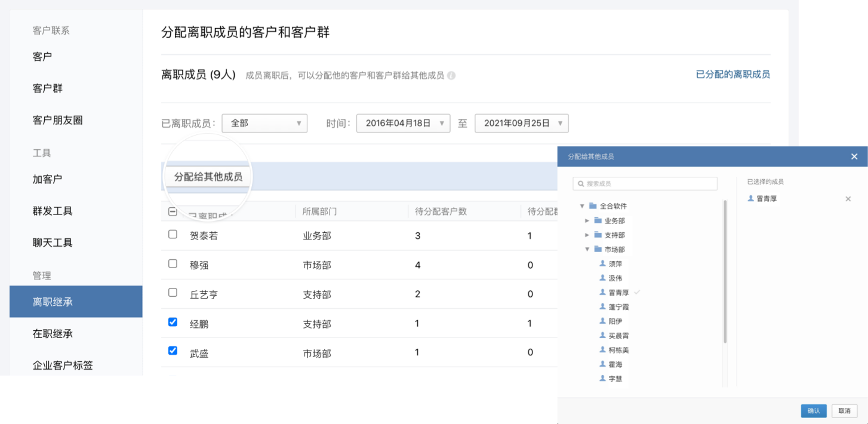This screenshot has width=868, height=424.
Task: Click the person icon next to 汲伟
Action: (602, 278)
